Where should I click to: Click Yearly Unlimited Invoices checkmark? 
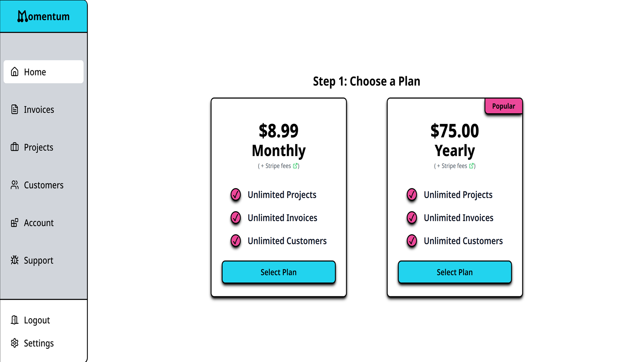tap(412, 218)
